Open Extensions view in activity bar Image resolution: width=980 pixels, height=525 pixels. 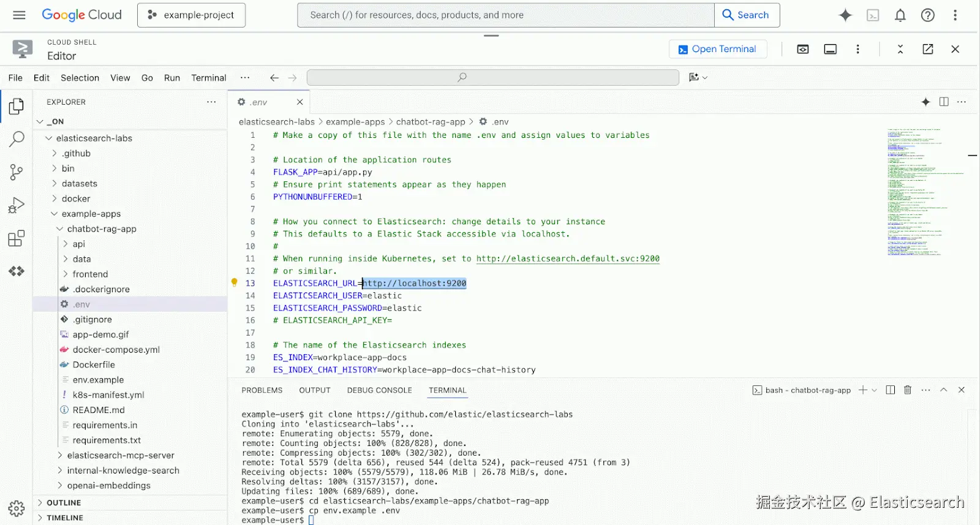click(17, 238)
